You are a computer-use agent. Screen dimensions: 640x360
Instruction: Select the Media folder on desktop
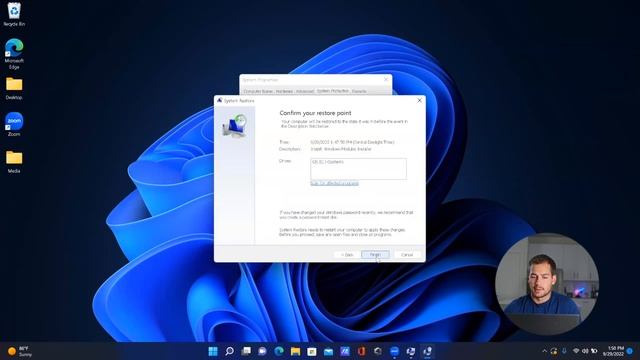coord(14,162)
